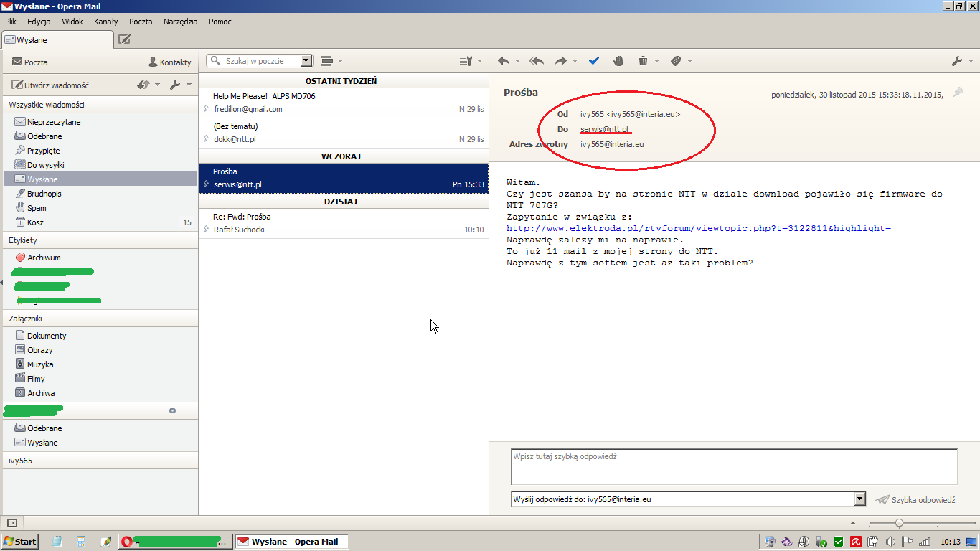Screen dimensions: 980x551
Task: Open the Kosz folder
Action: coord(100,222)
